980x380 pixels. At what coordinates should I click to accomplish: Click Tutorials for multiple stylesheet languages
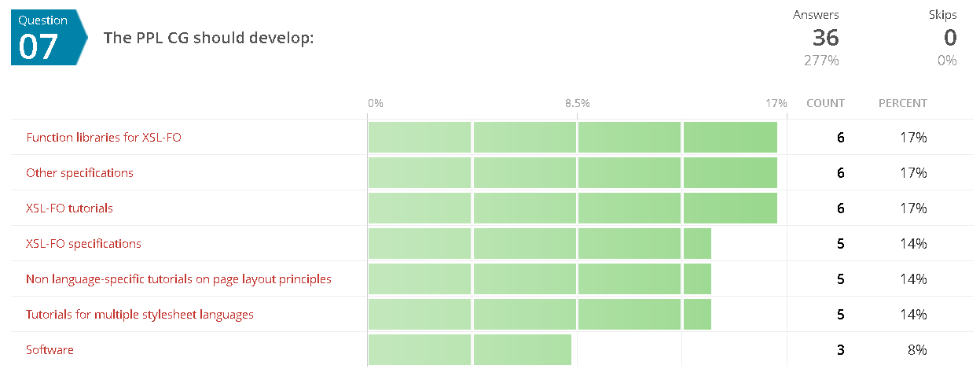(139, 315)
